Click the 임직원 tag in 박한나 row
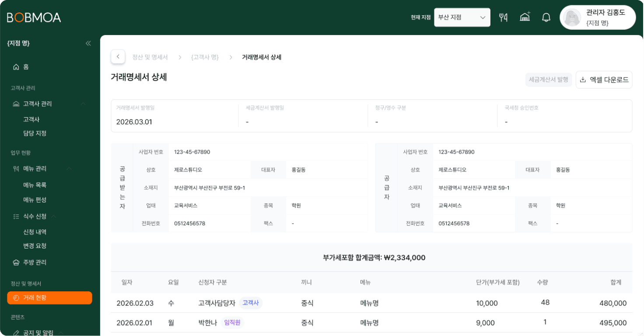 pos(232,322)
